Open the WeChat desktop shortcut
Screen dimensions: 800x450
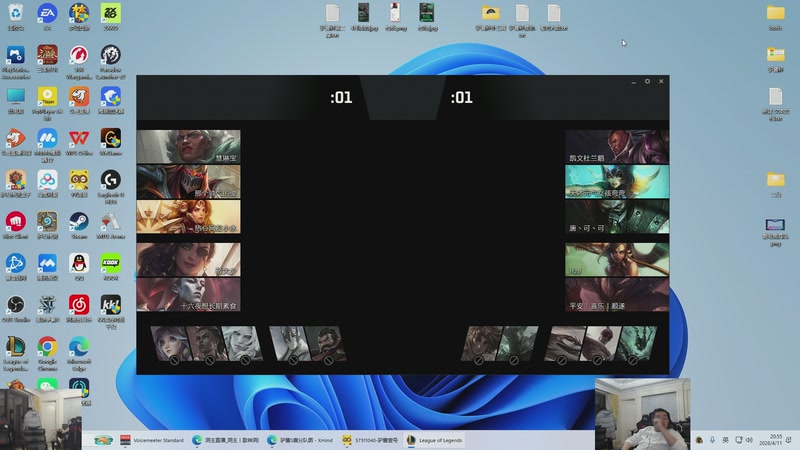[x=47, y=385]
